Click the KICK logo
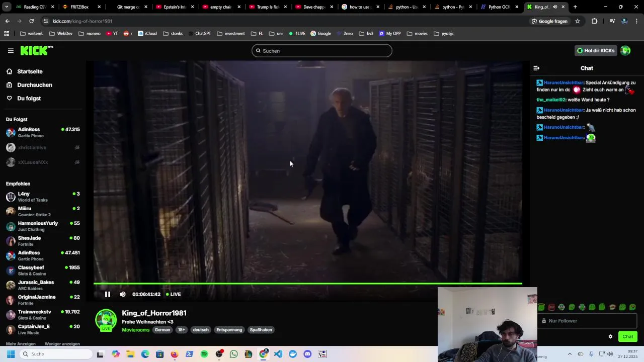Viewport: 644px width, 362px height. click(37, 50)
